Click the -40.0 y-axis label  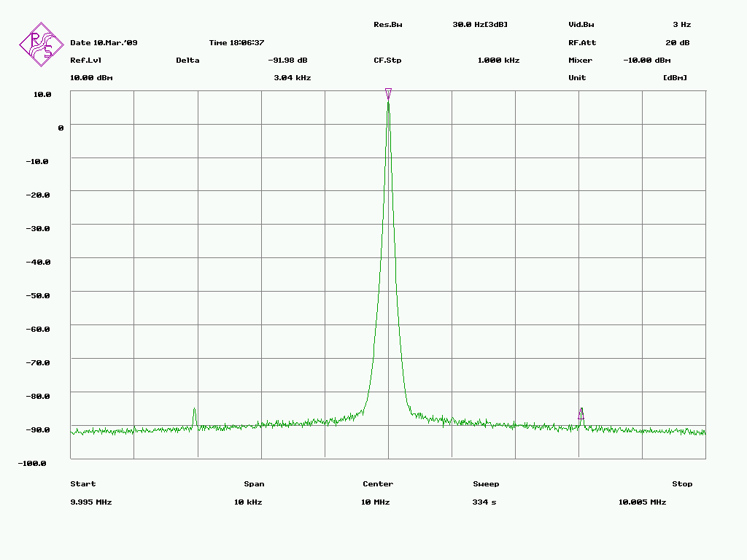pyautogui.click(x=38, y=262)
